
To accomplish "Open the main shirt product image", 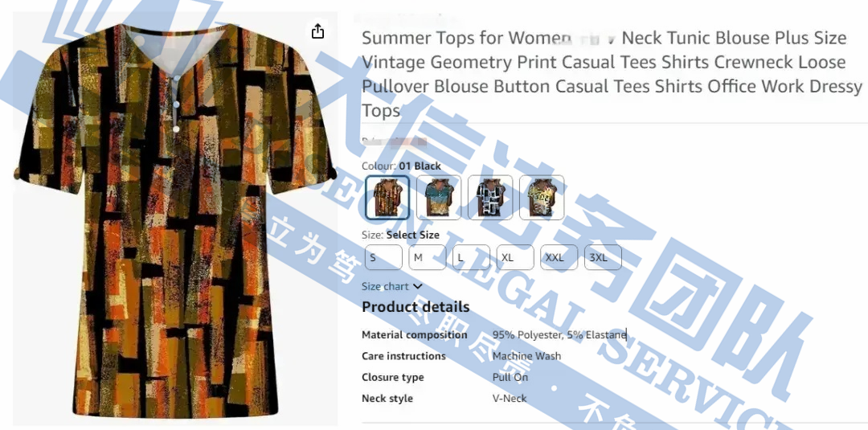I will pyautogui.click(x=175, y=220).
